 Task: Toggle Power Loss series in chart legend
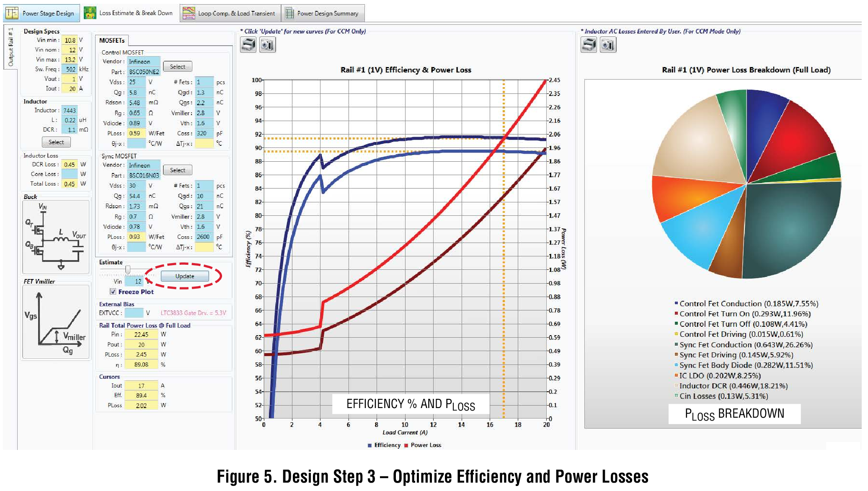point(423,445)
